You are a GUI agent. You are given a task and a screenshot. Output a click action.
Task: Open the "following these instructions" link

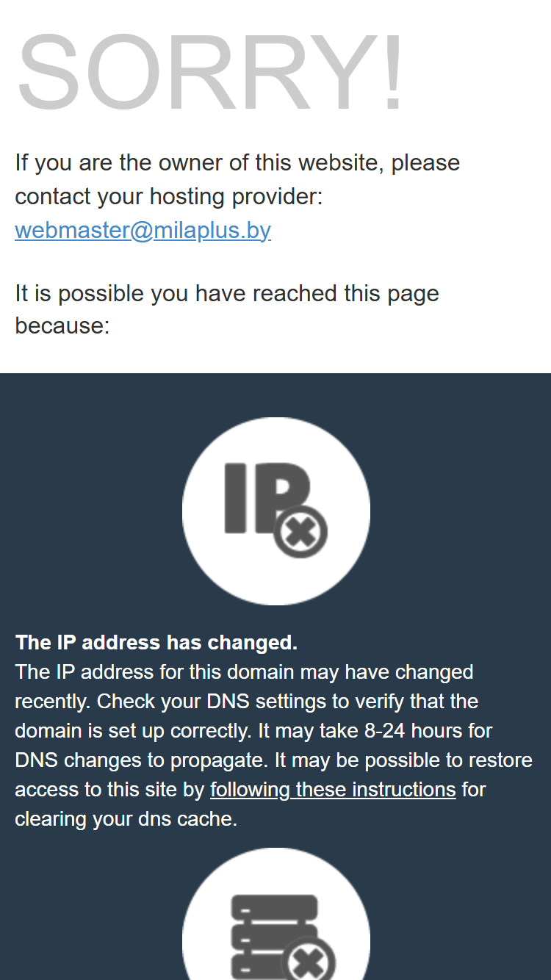click(333, 790)
